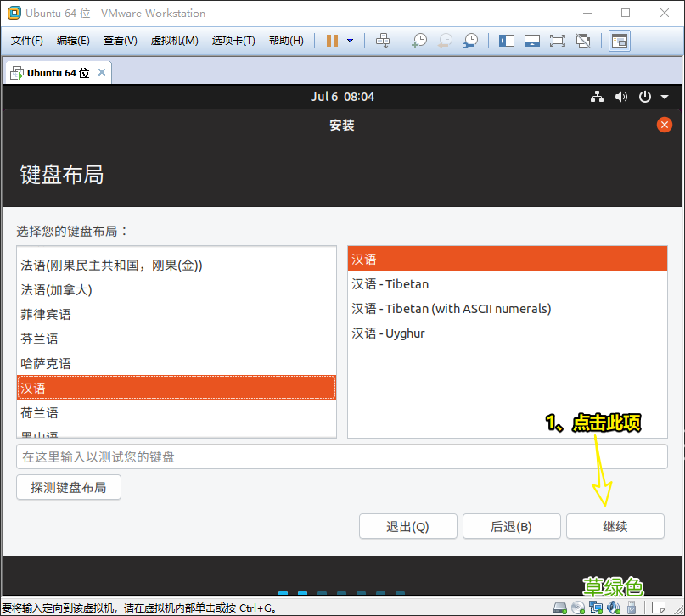Click the 后退(B) button

(512, 526)
